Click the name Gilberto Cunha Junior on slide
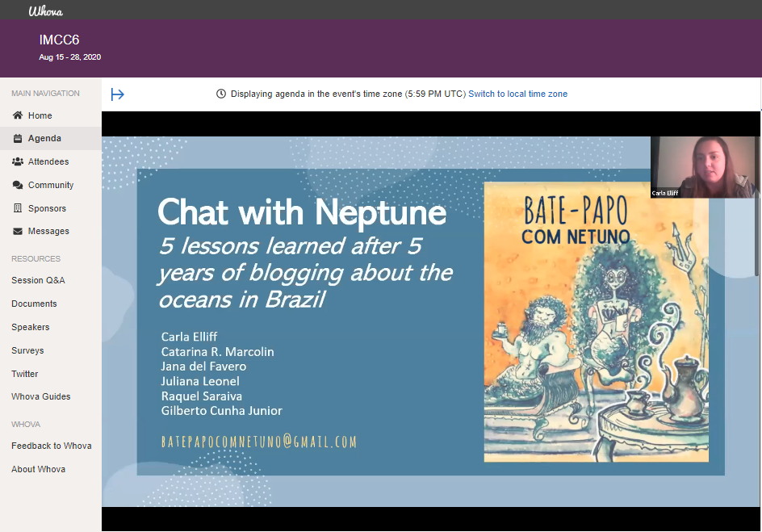This screenshot has height=532, width=762. [222, 411]
